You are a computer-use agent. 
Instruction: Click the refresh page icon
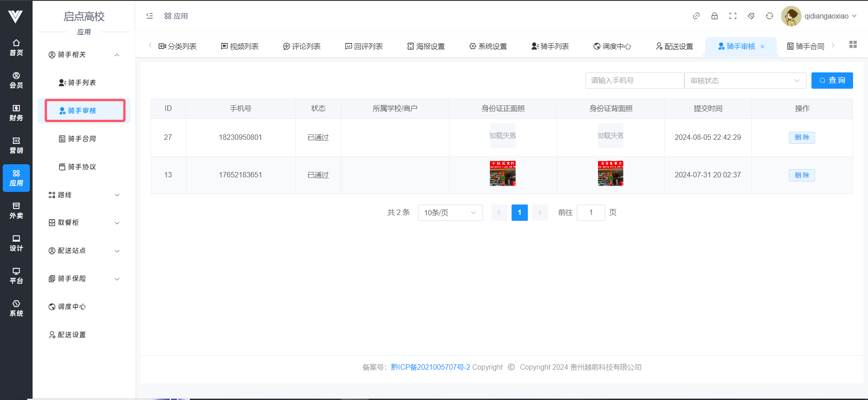pyautogui.click(x=769, y=16)
